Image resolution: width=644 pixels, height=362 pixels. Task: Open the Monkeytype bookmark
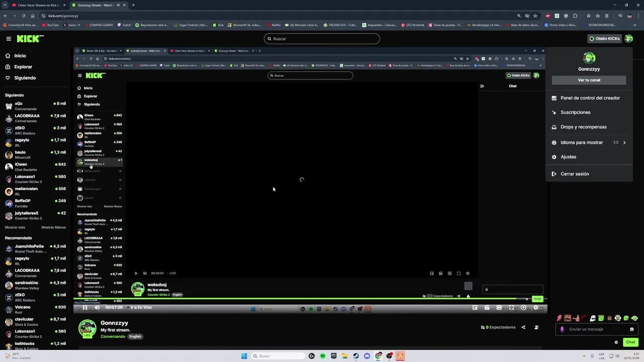(x=484, y=25)
